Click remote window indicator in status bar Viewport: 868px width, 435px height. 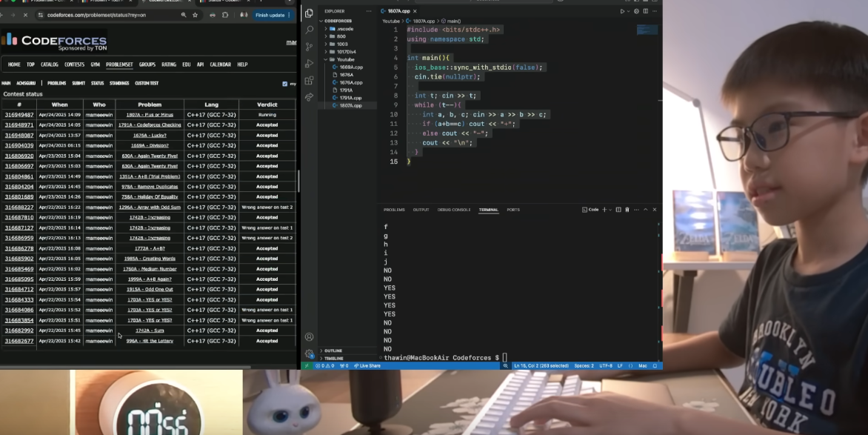tap(306, 366)
